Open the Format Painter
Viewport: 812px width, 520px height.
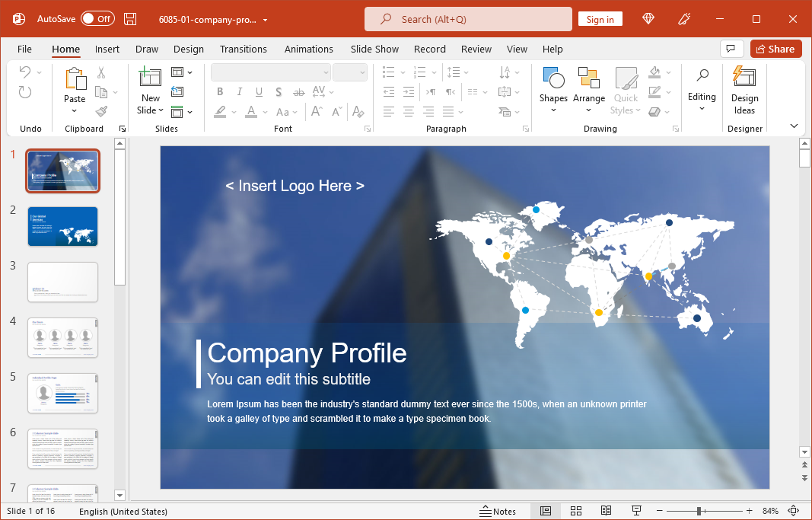100,111
